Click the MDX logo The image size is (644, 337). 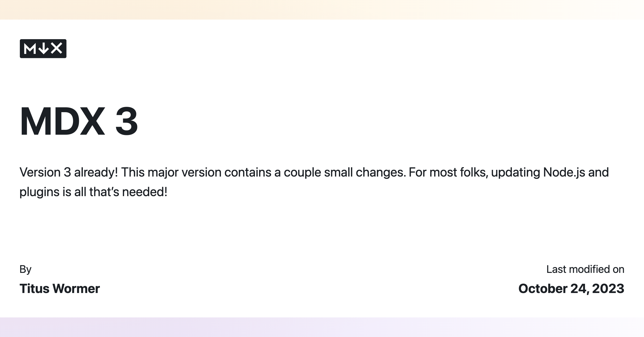(x=43, y=49)
